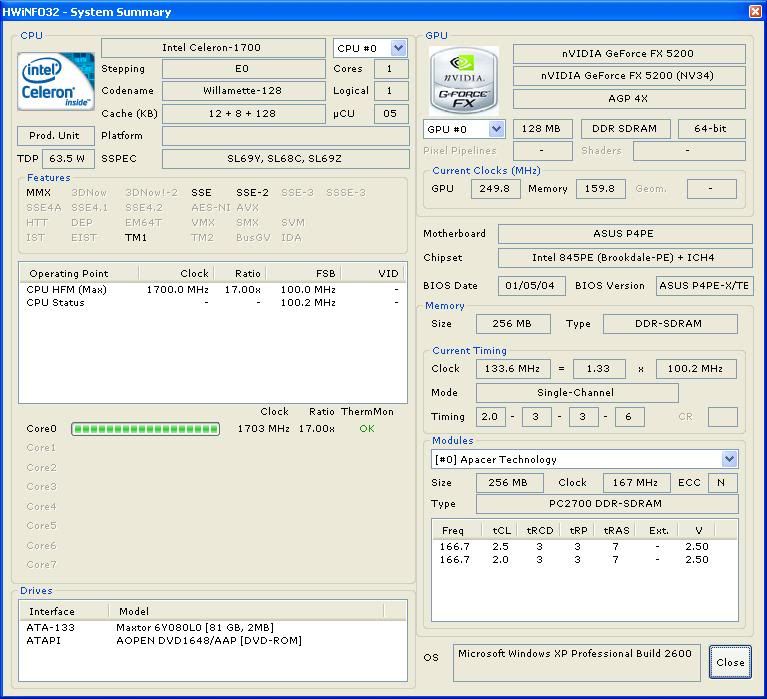Click the AGP 4X bus field
This screenshot has width=767, height=699.
coord(629,99)
